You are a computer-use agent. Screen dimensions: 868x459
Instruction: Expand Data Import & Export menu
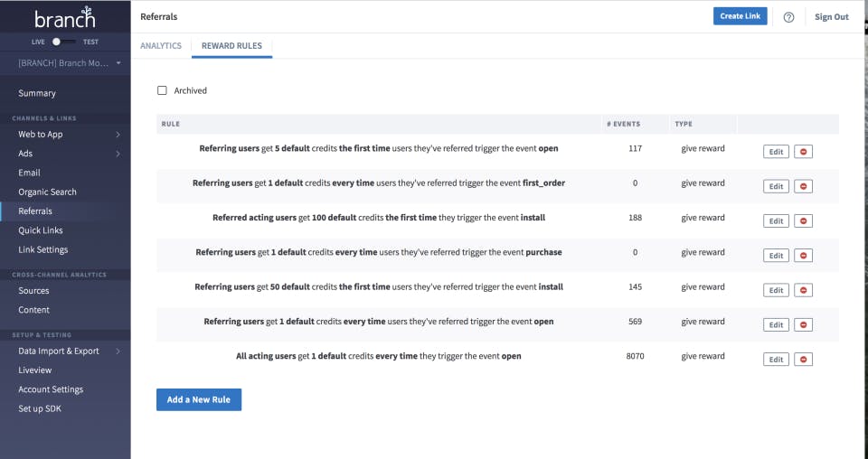(118, 351)
